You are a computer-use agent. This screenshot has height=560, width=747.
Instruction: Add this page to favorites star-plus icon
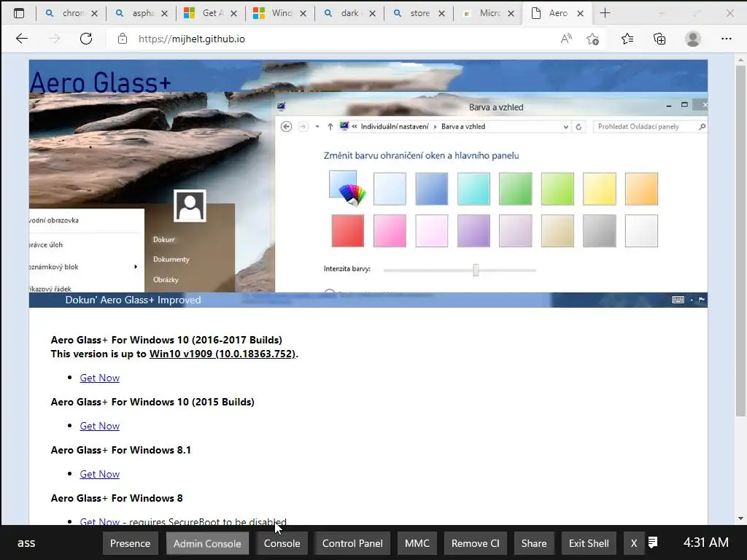click(x=592, y=39)
